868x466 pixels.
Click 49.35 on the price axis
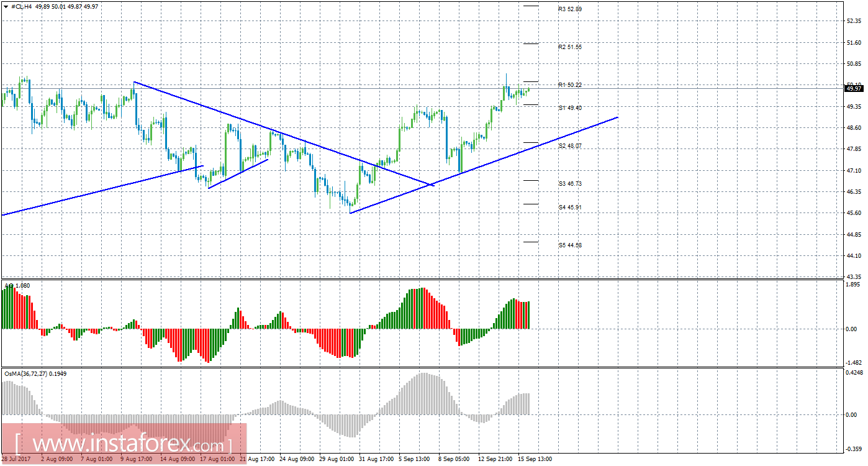(x=854, y=106)
